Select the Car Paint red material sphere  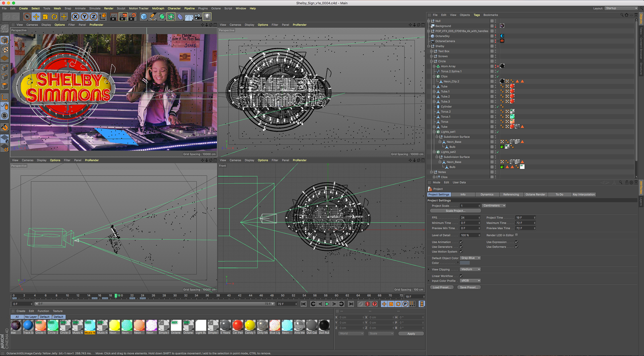[x=238, y=325]
